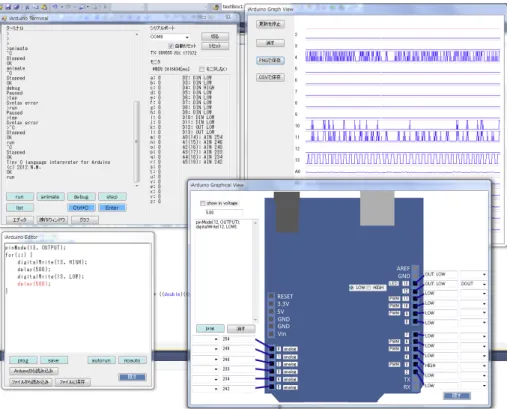The image size is (510, 409).
Task: Click the 'D13: OUT LOW' monitor row
Action: (x=198, y=132)
